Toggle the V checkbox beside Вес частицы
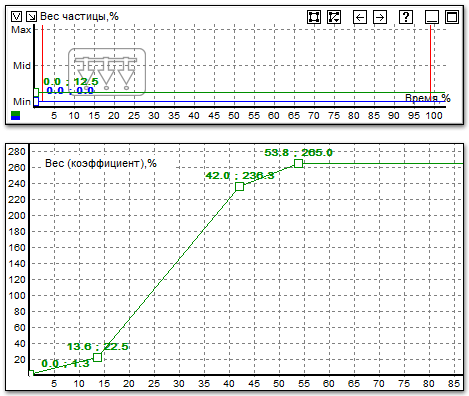469x396 pixels. click(x=16, y=16)
